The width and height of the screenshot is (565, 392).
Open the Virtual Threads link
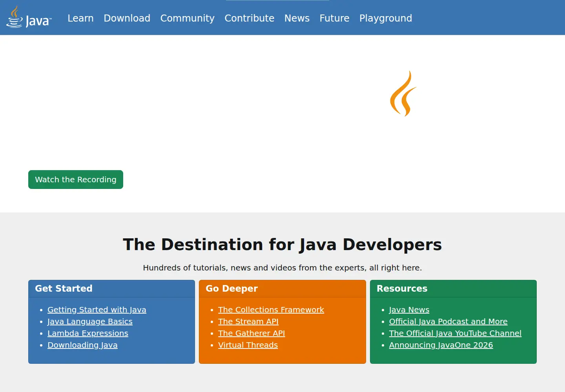coord(248,345)
